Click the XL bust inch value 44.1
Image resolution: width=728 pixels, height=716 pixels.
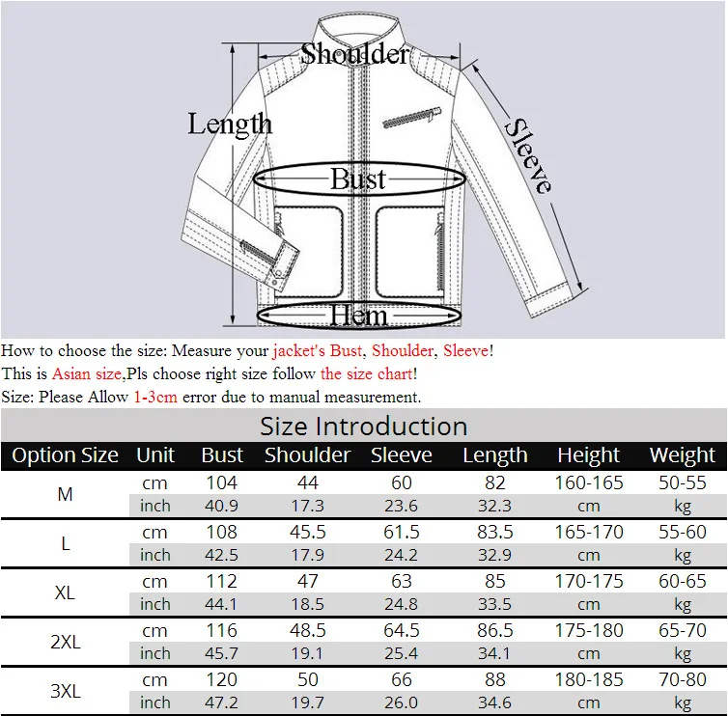221,604
